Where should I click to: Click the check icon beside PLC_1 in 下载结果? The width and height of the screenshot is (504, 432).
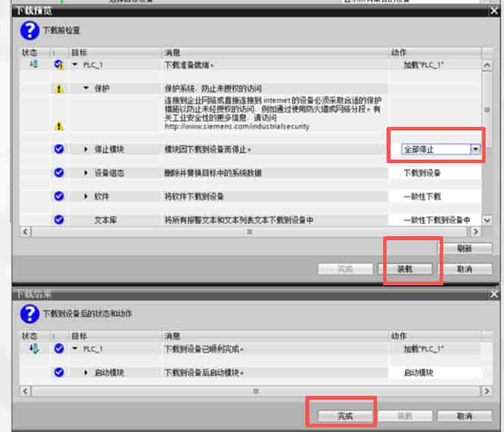point(59,349)
